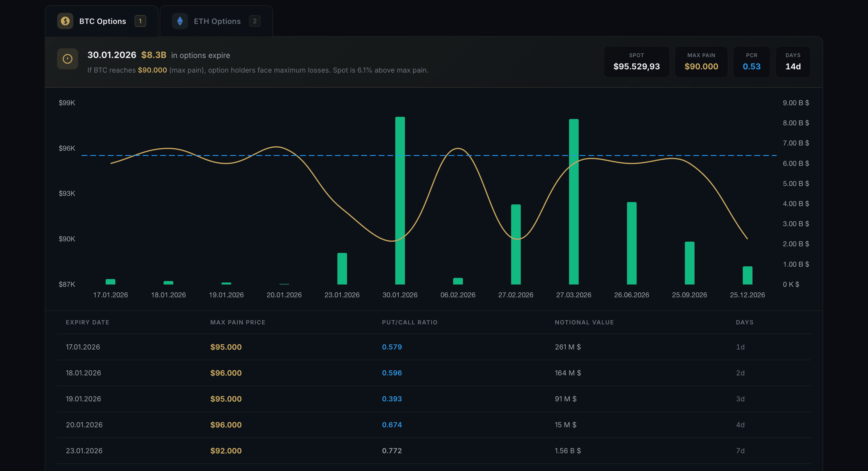Click the Bitcoin coin icon on BTC Options tab
Viewport: 868px width, 471px height.
tap(65, 21)
